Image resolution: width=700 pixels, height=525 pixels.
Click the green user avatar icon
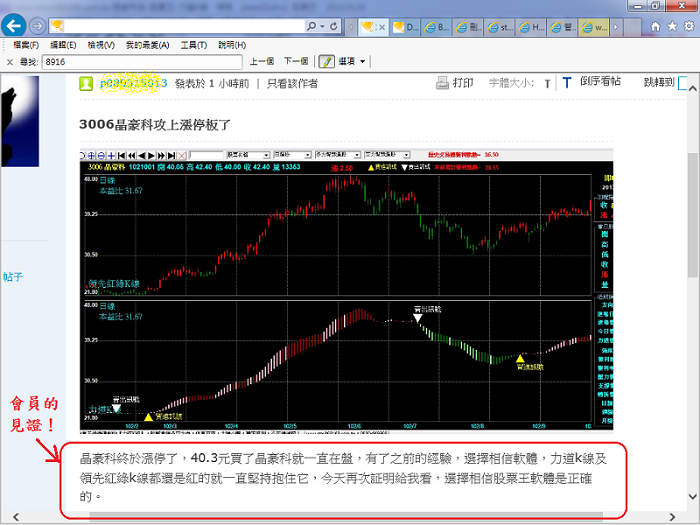click(86, 83)
